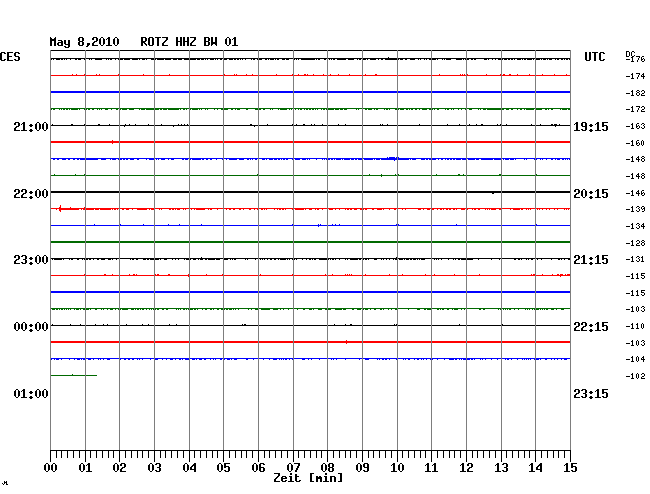Select the DC offset value -146

pos(635,193)
